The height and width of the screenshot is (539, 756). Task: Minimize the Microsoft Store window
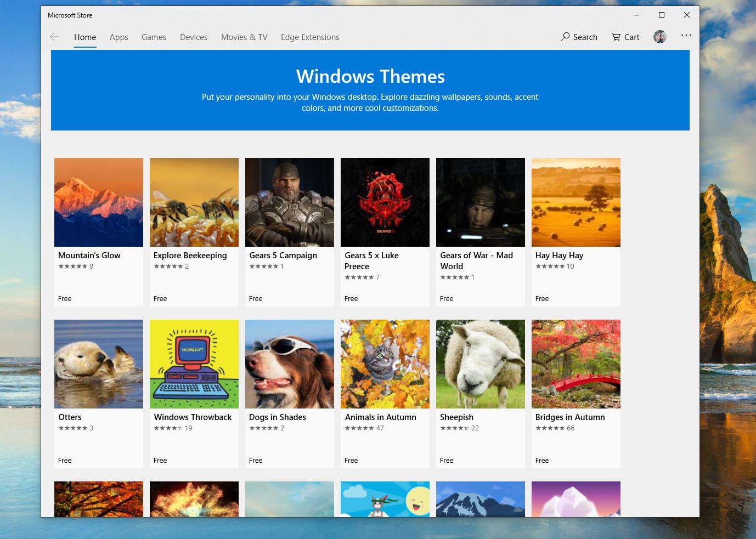coord(636,15)
